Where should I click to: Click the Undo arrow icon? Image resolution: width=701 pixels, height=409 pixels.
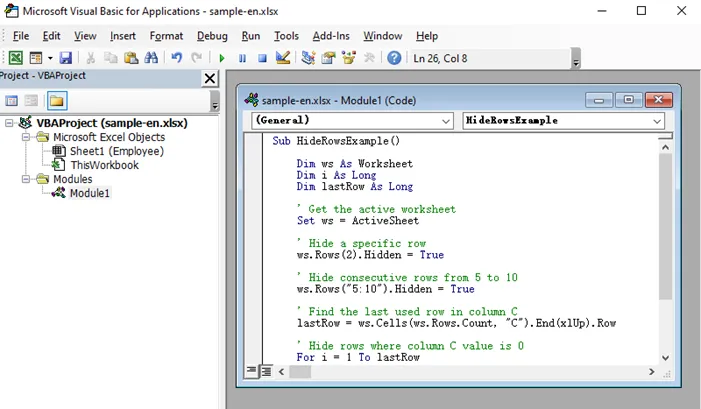[x=177, y=58]
